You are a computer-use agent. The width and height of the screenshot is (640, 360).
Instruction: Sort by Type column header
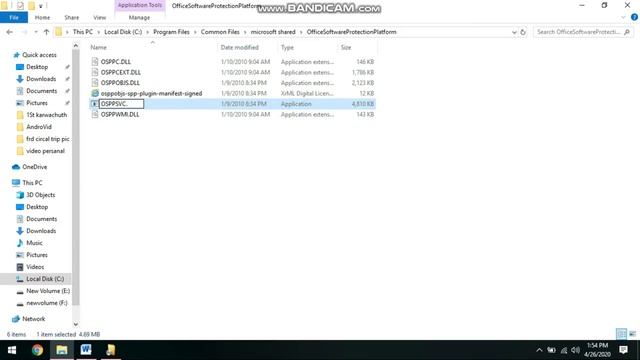click(287, 47)
